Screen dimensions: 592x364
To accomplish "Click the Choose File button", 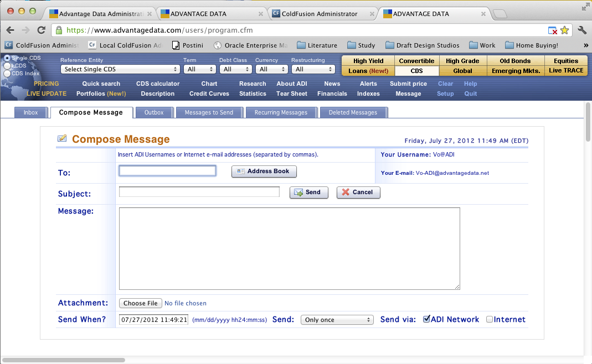I will tap(141, 303).
